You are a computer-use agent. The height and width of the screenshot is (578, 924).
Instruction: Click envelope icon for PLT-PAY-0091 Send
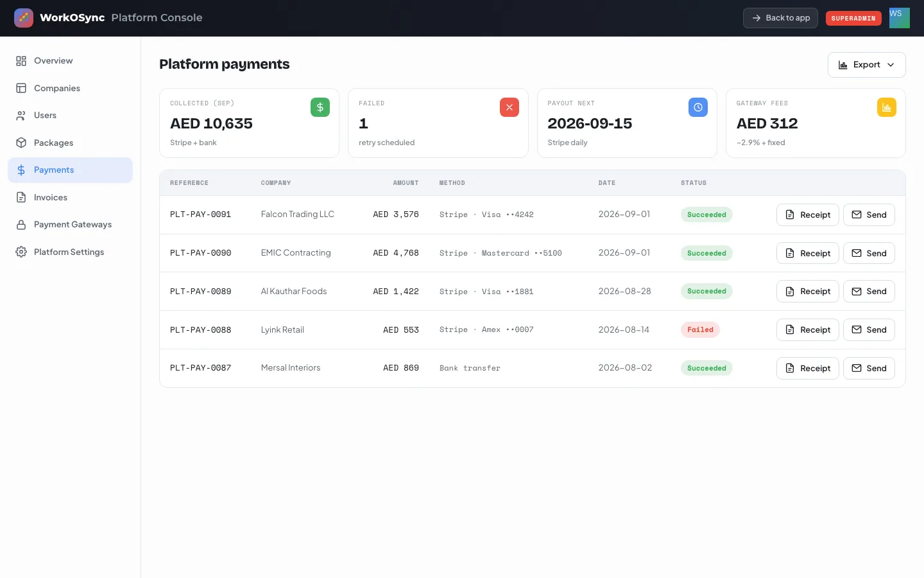pyautogui.click(x=857, y=215)
